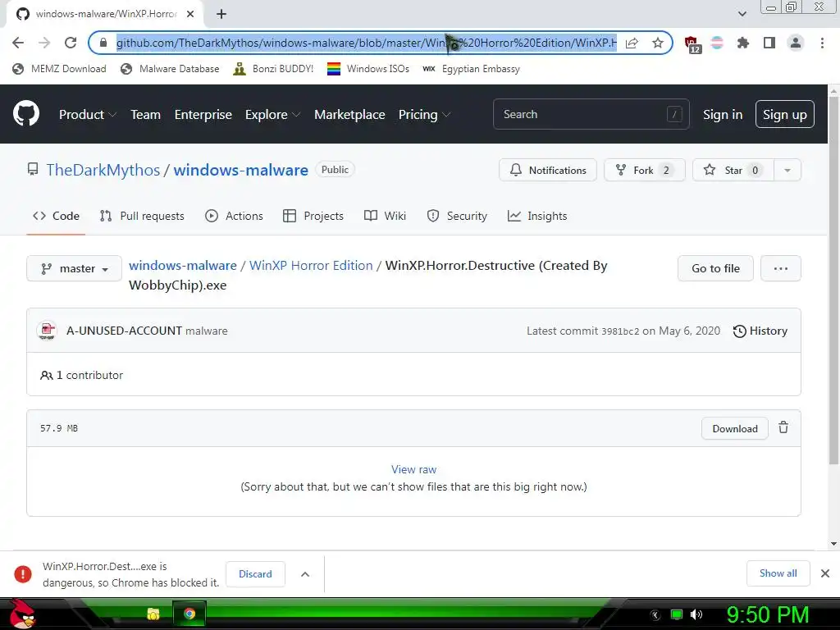Click Show all downloads

[x=778, y=573]
